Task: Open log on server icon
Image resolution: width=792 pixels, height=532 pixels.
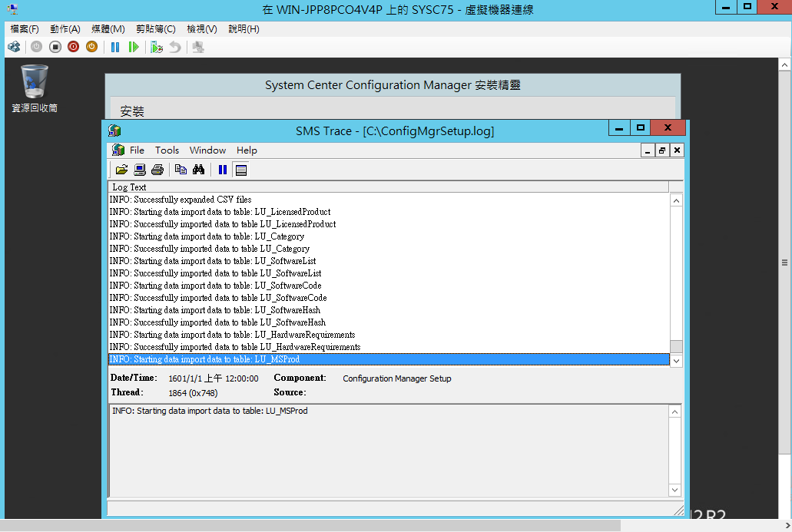Action: [x=139, y=170]
